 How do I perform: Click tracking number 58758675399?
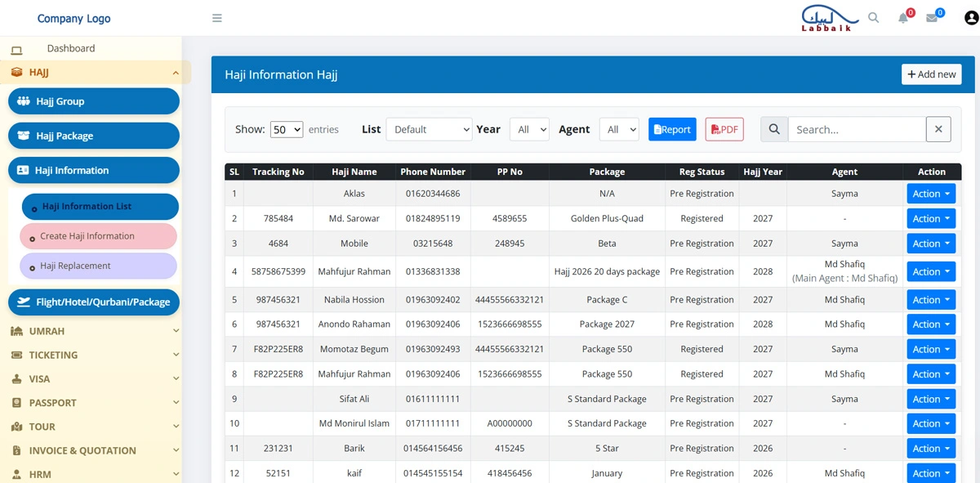(278, 271)
